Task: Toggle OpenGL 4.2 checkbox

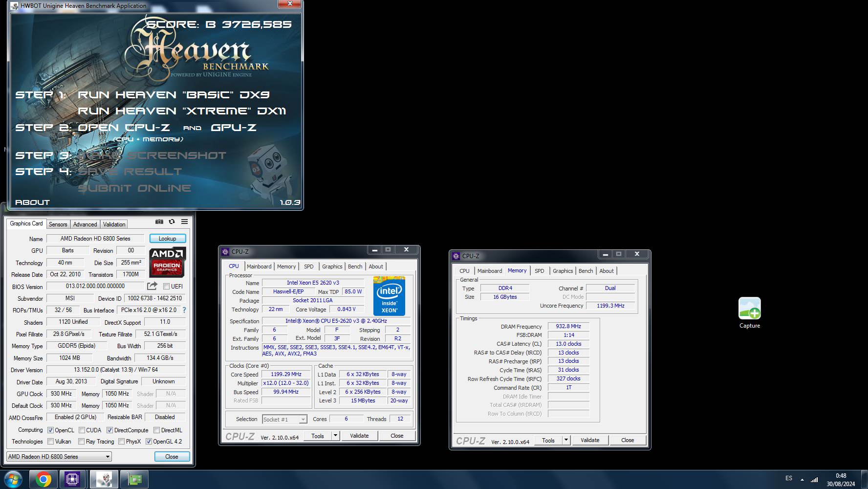Action: point(149,442)
